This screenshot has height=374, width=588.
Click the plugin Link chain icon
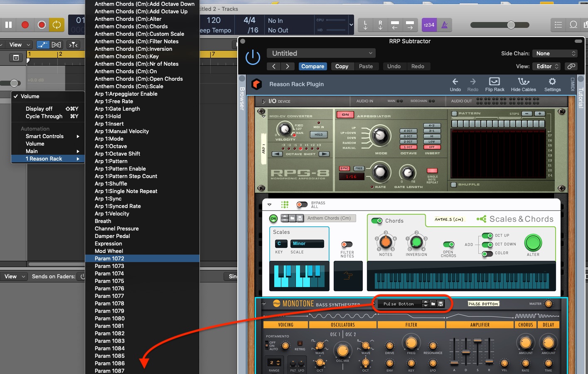[x=572, y=66]
